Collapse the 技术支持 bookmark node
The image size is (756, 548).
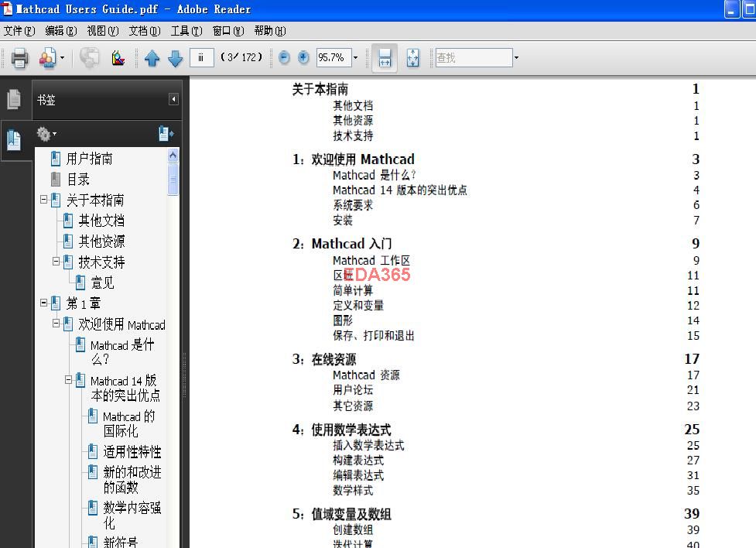(56, 261)
